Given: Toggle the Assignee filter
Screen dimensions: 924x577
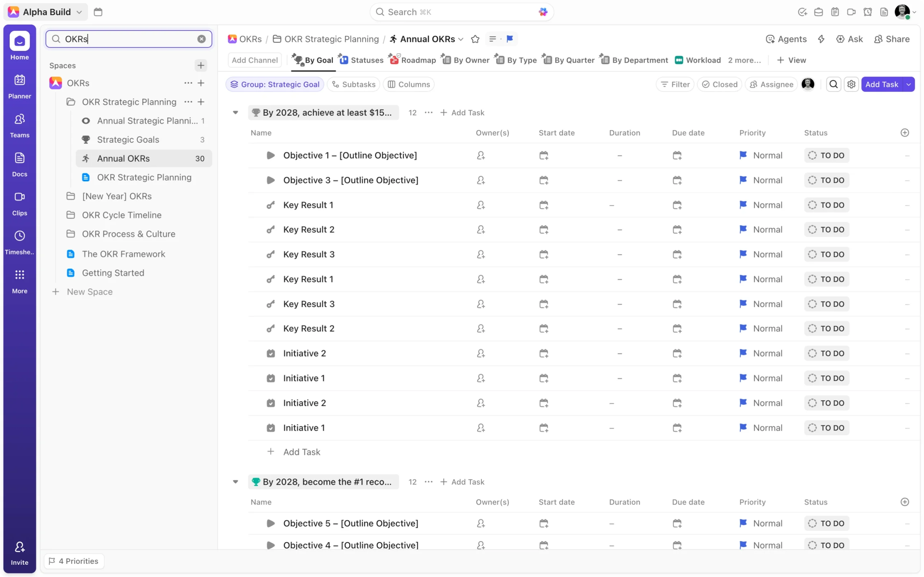Looking at the screenshot, I should pyautogui.click(x=771, y=84).
